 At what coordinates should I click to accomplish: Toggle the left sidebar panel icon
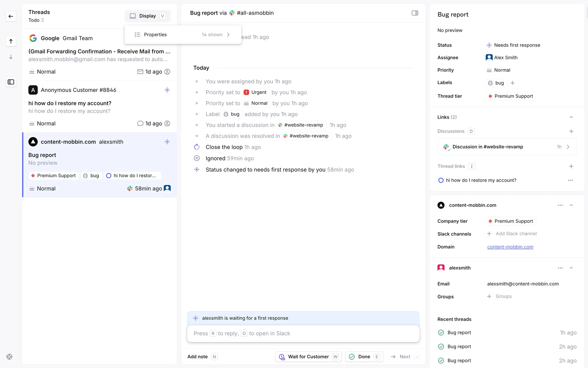click(11, 82)
